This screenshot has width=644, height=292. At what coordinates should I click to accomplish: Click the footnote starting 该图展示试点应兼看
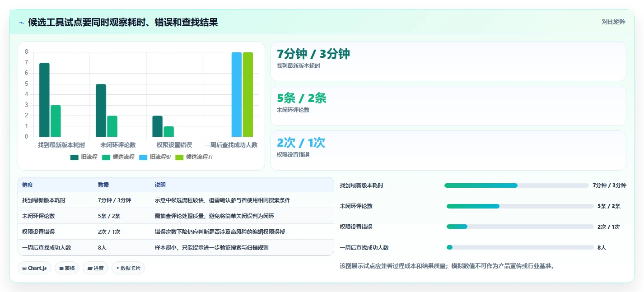447,266
